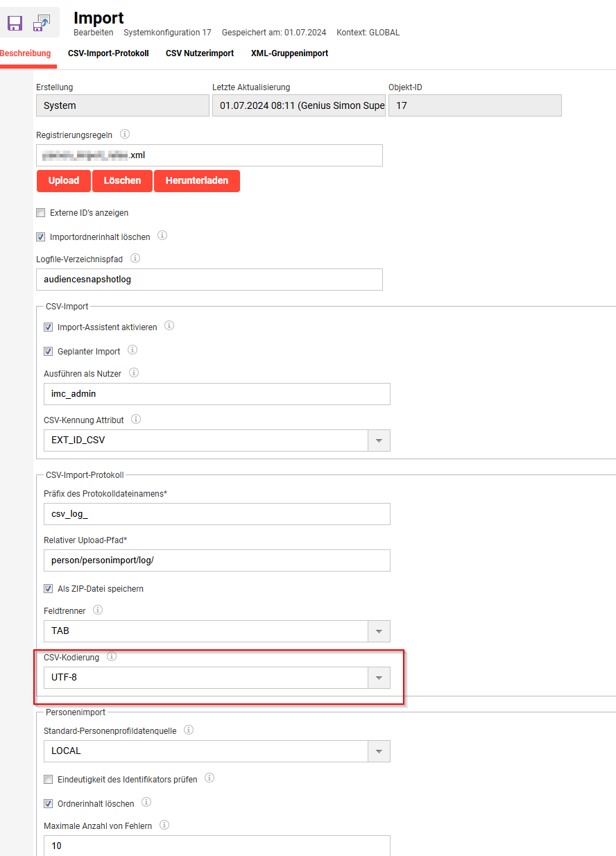Check Eindeutigkeit des Identifikators prüfen
This screenshot has width=616, height=856.
click(48, 780)
